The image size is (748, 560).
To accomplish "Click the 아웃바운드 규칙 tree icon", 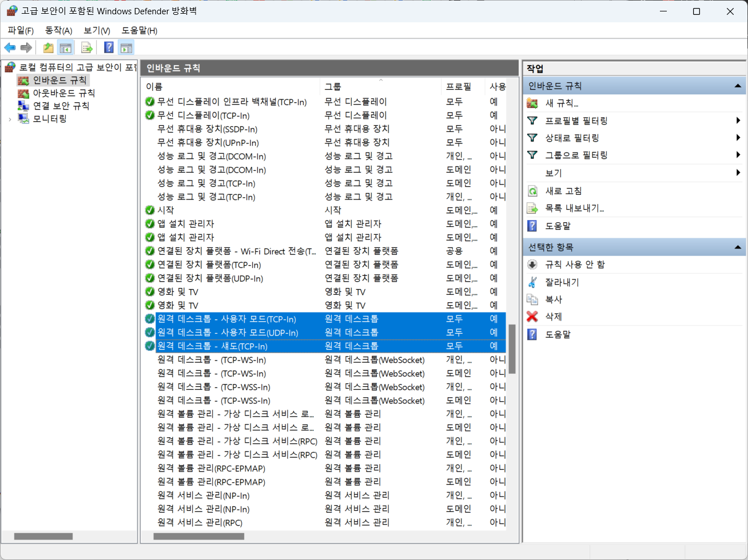I will coord(23,93).
